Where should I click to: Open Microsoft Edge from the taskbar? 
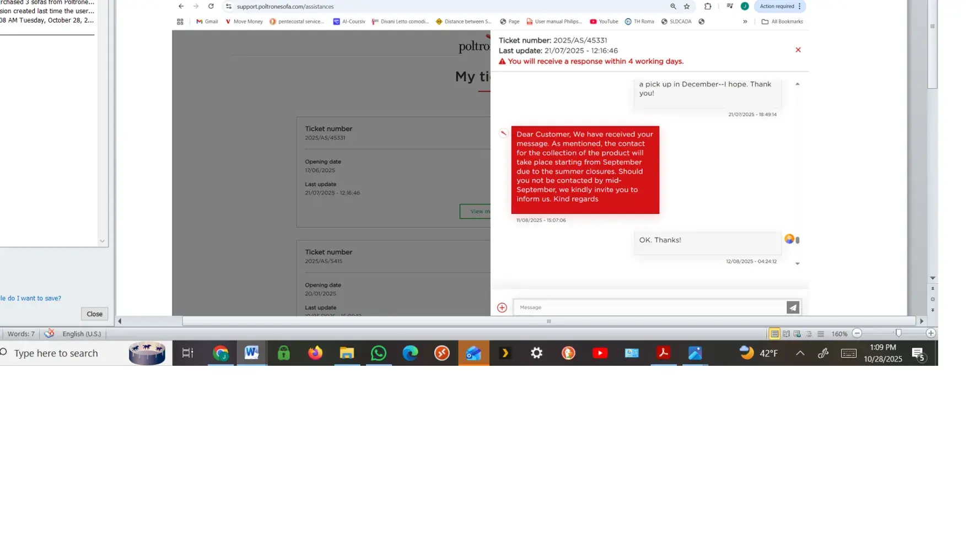pos(410,353)
